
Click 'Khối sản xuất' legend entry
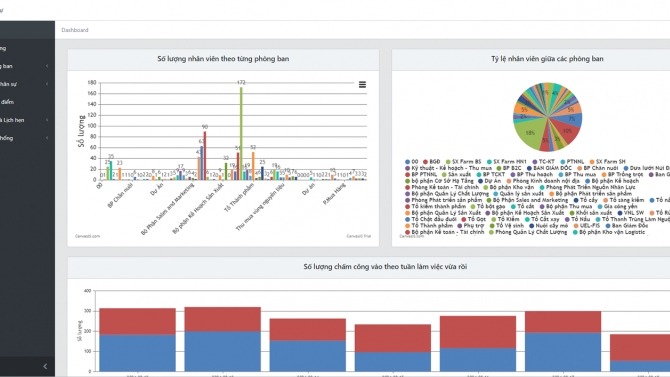(591, 213)
